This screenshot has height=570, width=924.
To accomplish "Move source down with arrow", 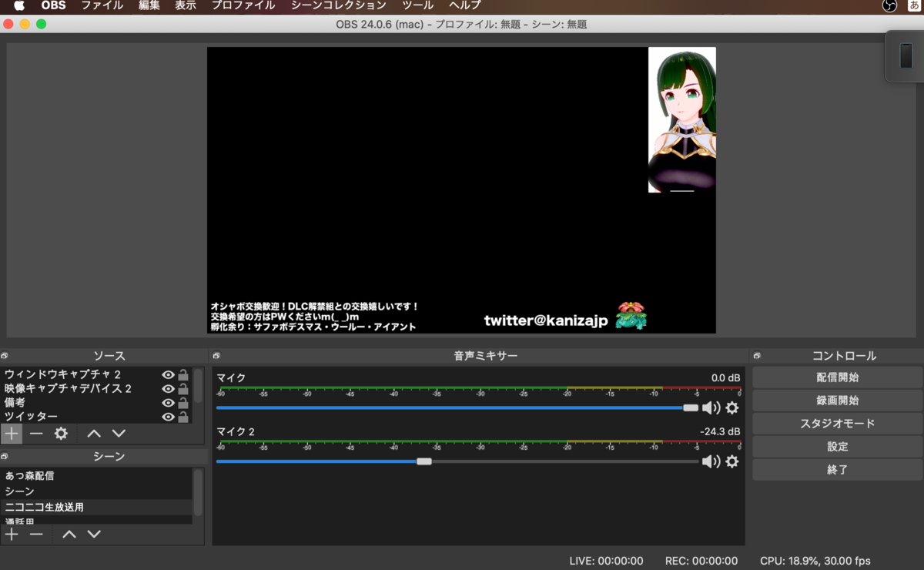I will coord(119,434).
